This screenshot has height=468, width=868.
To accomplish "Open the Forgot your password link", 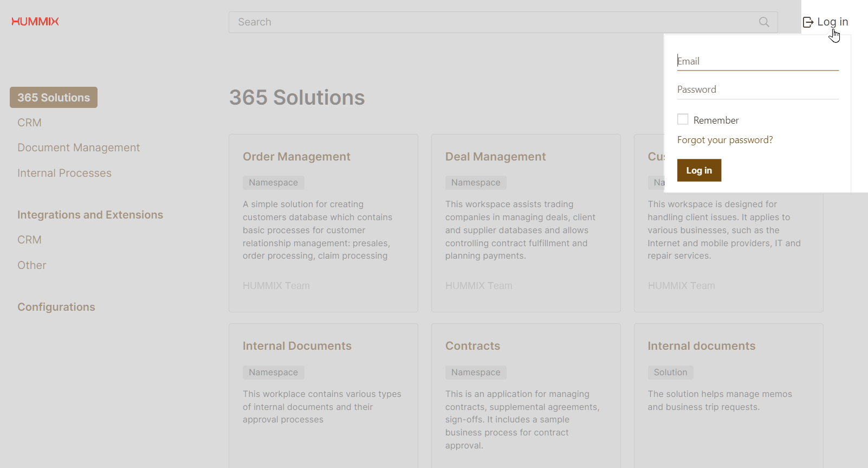I will 725,140.
